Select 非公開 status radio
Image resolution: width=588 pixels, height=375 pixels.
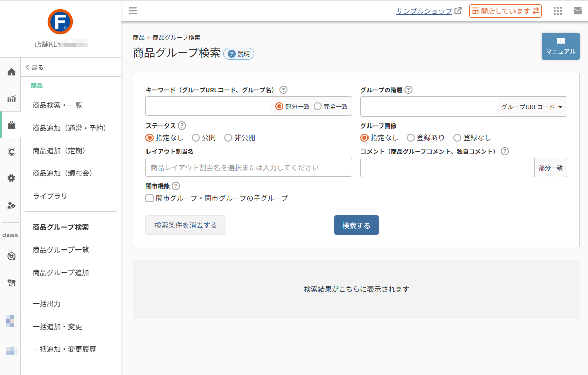pyautogui.click(x=228, y=138)
